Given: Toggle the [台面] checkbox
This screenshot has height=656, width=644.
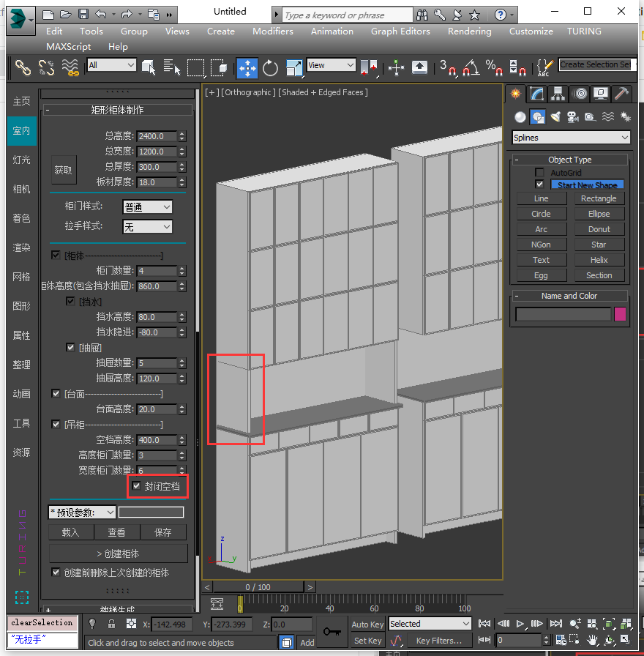Looking at the screenshot, I should pos(56,393).
